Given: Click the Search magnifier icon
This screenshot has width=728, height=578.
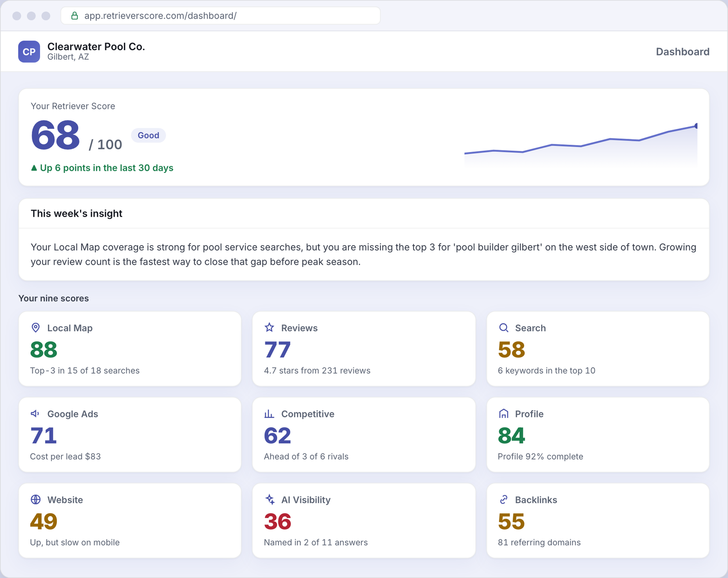Looking at the screenshot, I should tap(504, 328).
